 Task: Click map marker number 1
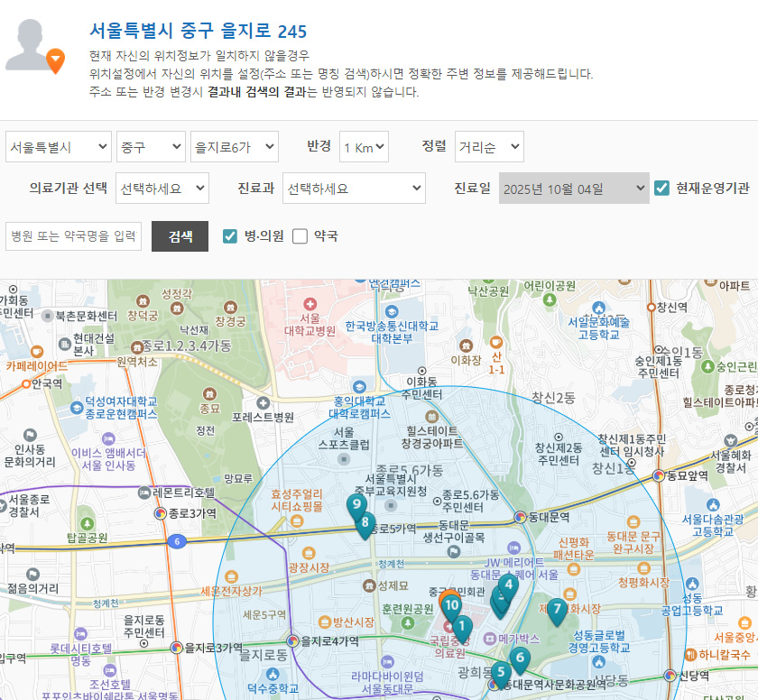[462, 629]
